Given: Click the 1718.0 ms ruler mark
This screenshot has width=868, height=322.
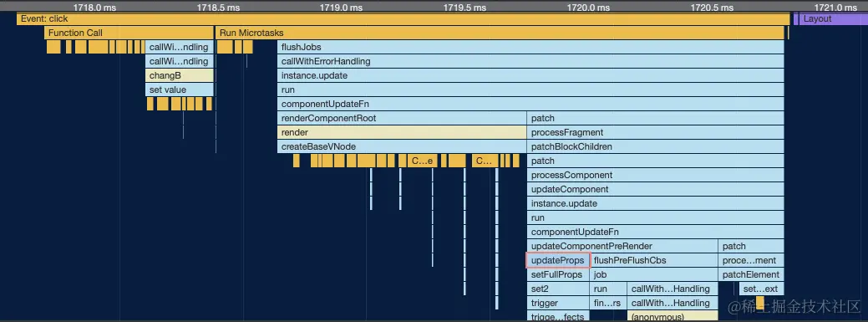Looking at the screenshot, I should tap(95, 8).
